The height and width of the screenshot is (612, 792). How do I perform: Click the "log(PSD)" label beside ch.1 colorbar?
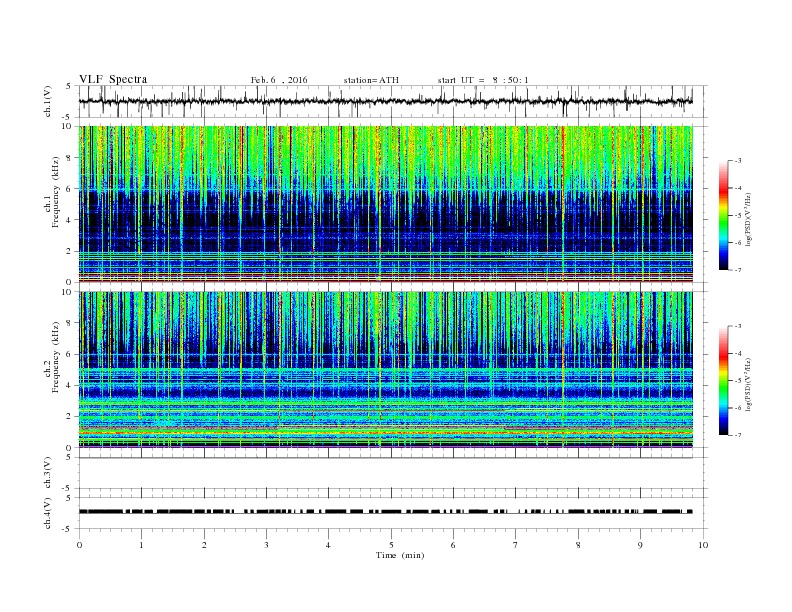pyautogui.click(x=749, y=219)
